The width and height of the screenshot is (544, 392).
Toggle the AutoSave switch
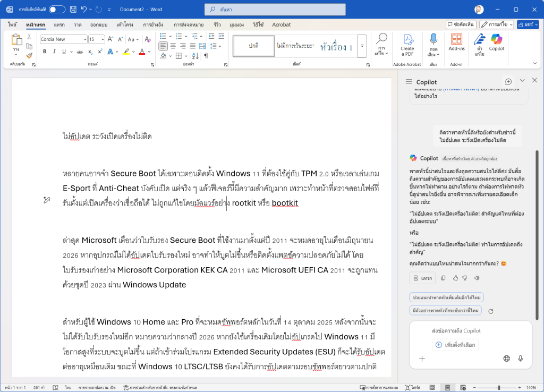click(x=57, y=10)
